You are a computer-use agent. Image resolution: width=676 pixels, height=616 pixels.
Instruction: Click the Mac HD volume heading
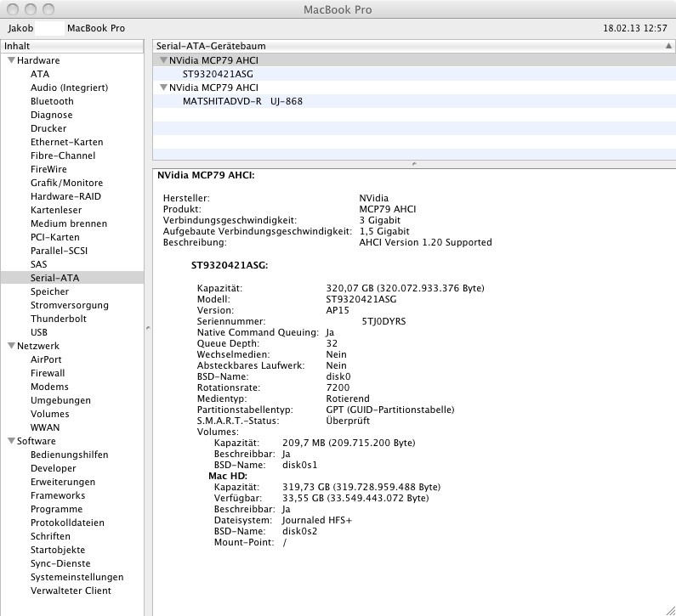point(228,476)
